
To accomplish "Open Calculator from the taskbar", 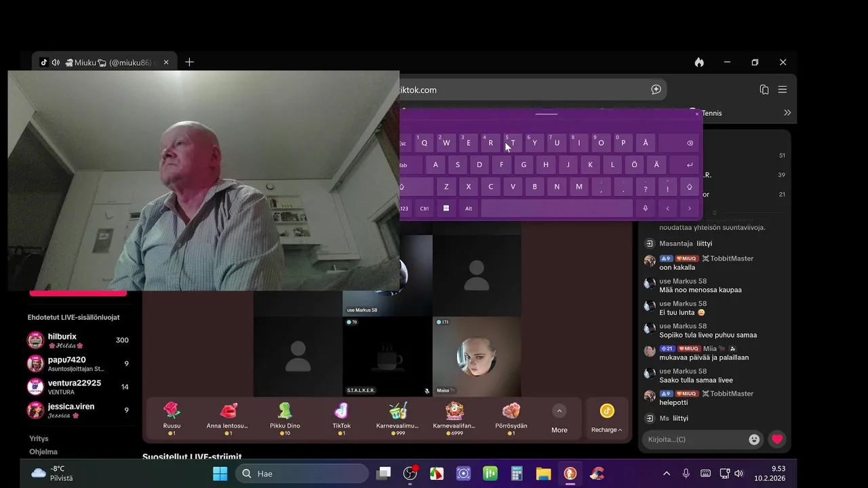I will pos(517,473).
